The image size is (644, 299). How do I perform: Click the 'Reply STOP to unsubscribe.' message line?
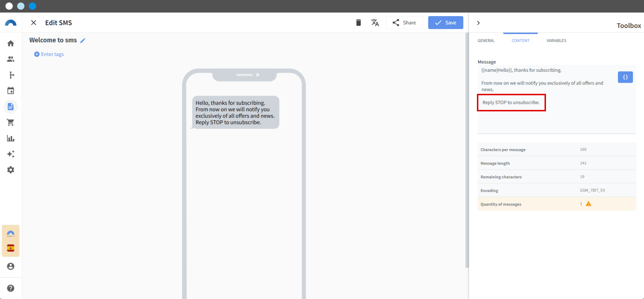[x=511, y=102]
